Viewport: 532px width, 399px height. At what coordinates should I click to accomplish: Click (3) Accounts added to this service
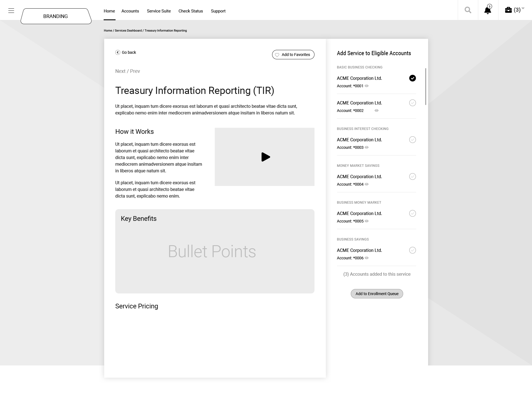click(377, 274)
